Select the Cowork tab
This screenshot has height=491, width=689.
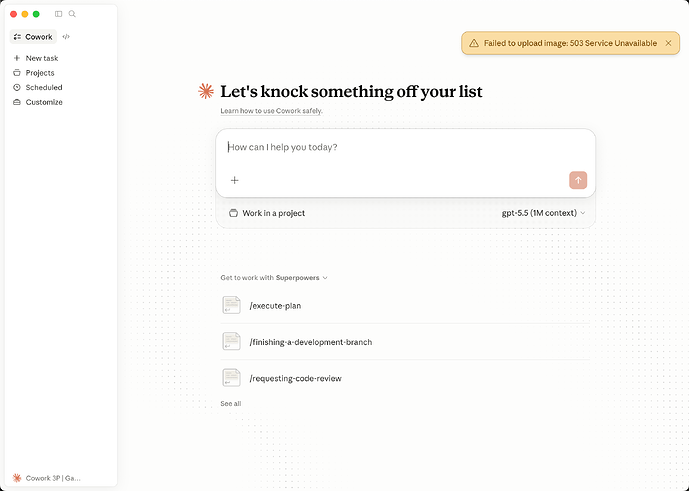[33, 37]
